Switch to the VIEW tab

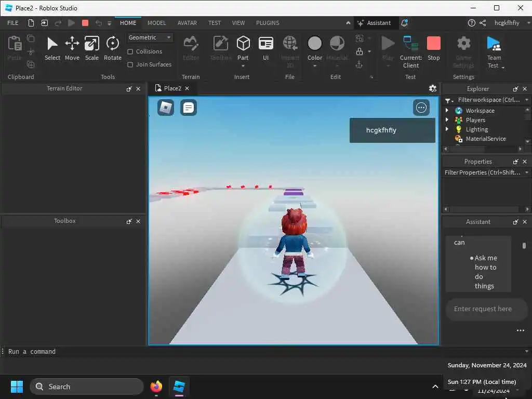(238, 23)
